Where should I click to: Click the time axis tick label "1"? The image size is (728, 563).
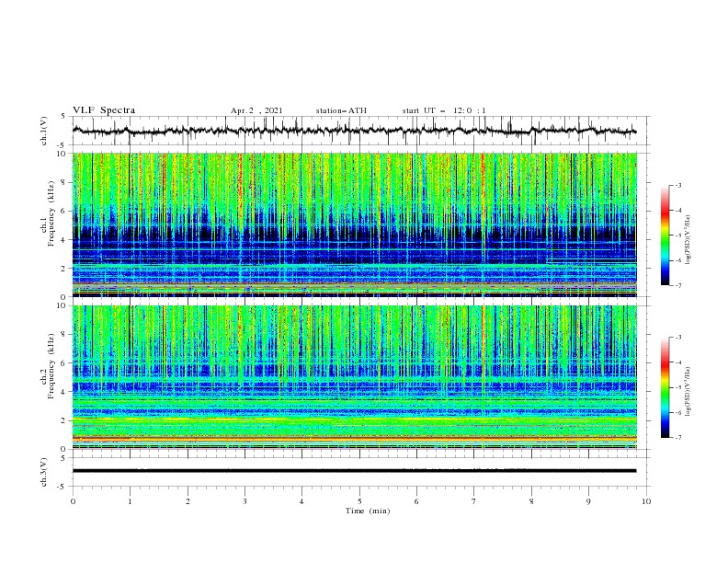[130, 501]
